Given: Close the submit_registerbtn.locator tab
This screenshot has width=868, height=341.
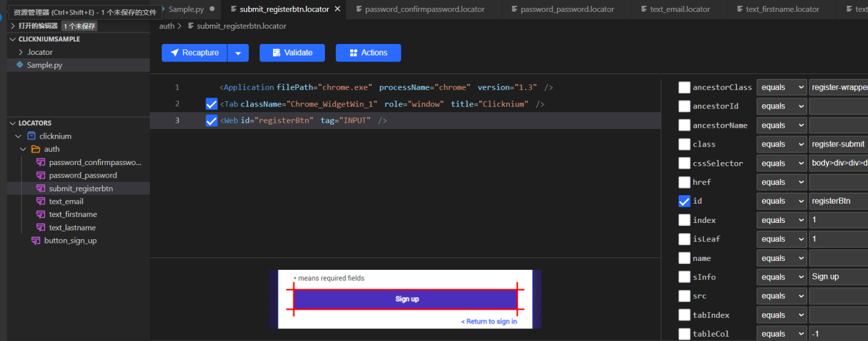Looking at the screenshot, I should click(x=338, y=9).
